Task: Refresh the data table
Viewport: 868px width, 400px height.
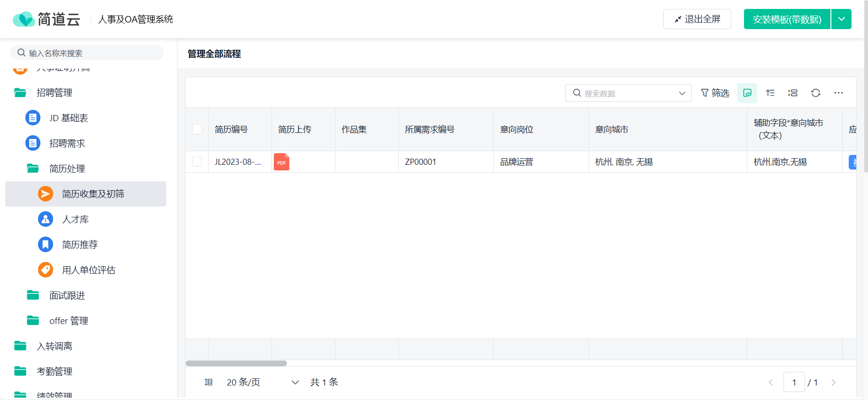Action: point(816,93)
